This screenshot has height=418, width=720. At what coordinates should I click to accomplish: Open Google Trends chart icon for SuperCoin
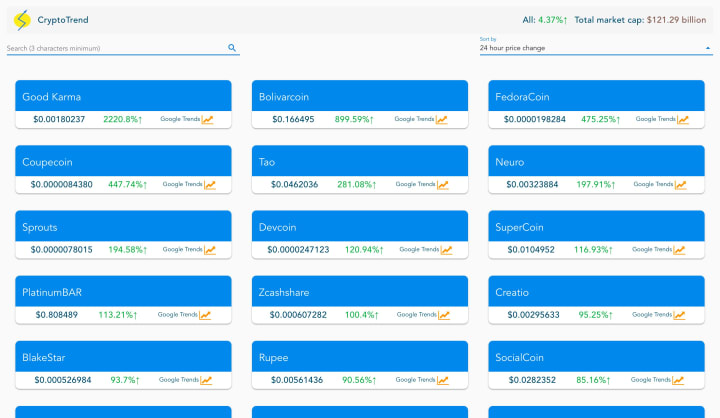coord(680,250)
